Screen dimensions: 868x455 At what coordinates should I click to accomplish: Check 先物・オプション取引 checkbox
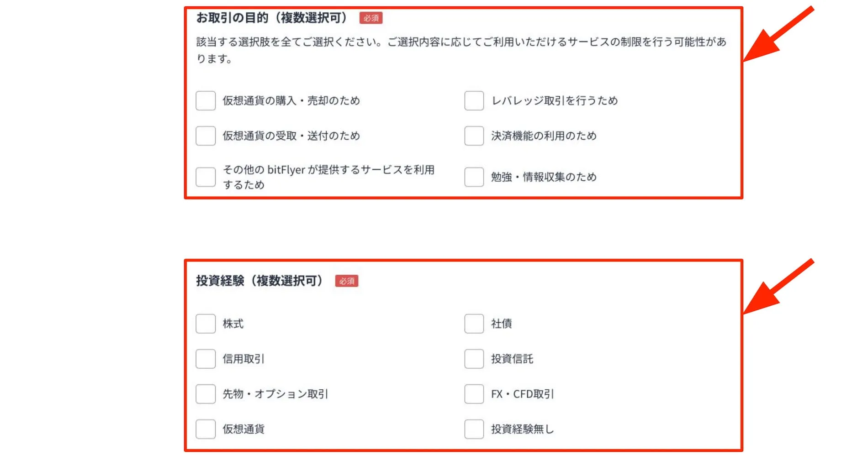click(x=205, y=394)
